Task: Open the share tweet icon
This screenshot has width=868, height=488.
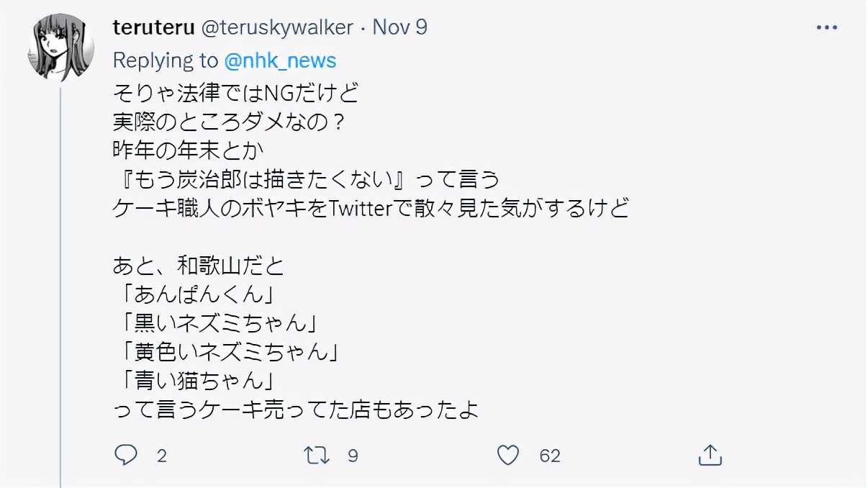Action: pos(710,455)
